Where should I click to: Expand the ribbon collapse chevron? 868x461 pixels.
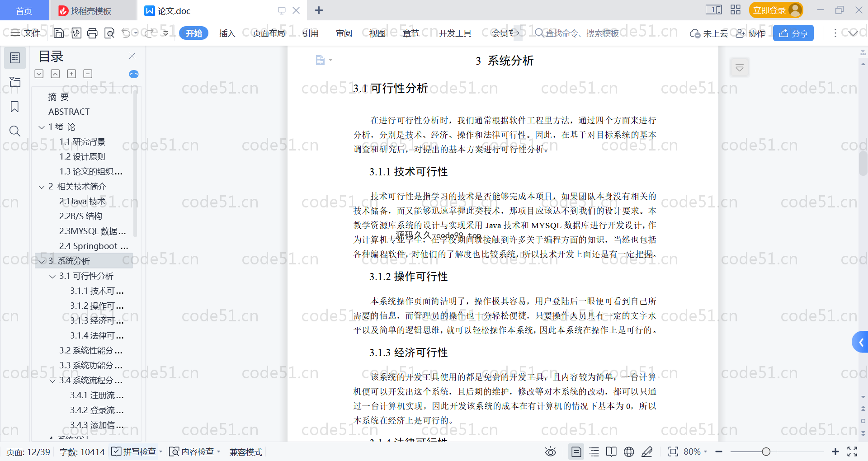click(853, 33)
